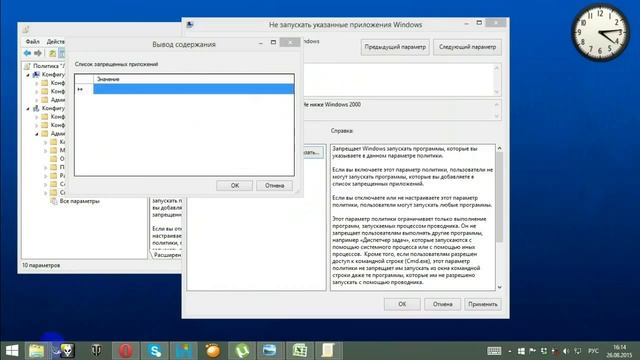640x360 pixels.
Task: Click the down arrow of the Справка text scrollbar
Action: (x=500, y=287)
